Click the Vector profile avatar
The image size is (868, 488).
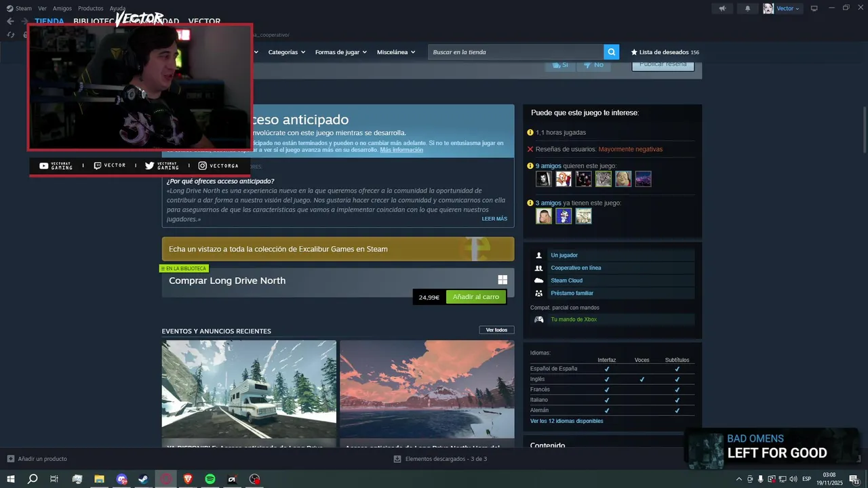[x=768, y=8]
